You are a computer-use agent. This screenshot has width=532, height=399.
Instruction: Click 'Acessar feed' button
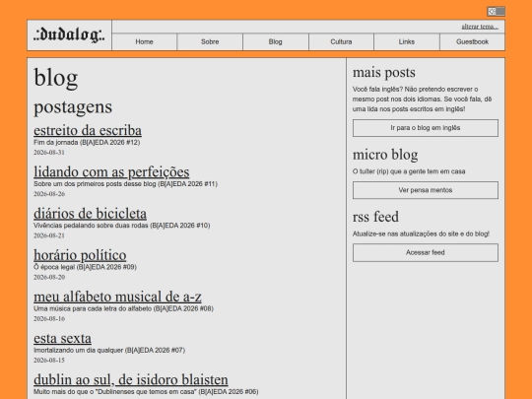pyautogui.click(x=426, y=252)
